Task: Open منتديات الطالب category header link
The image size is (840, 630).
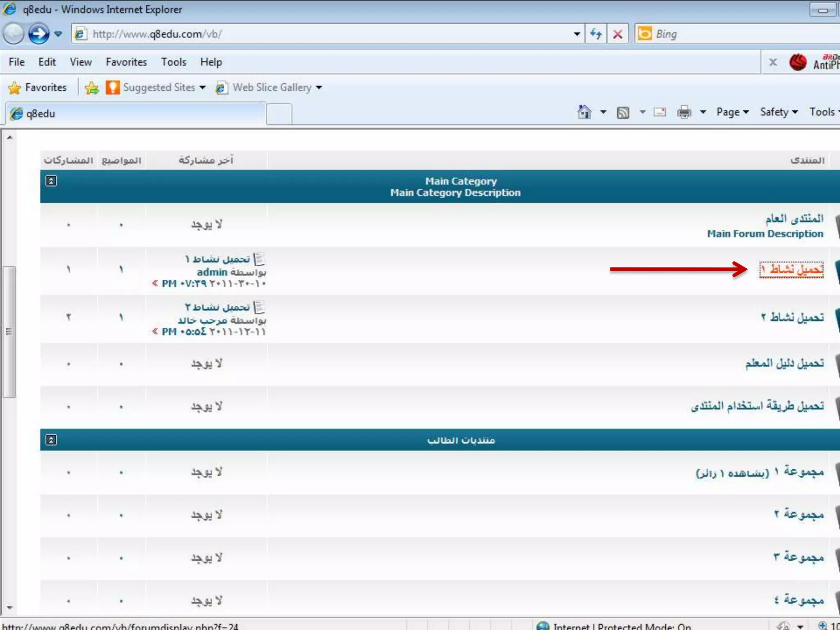Action: [461, 440]
